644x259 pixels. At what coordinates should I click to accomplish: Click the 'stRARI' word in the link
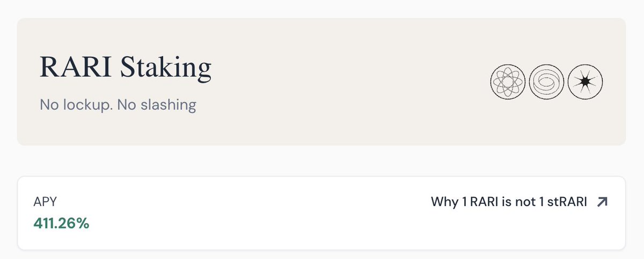(569, 202)
